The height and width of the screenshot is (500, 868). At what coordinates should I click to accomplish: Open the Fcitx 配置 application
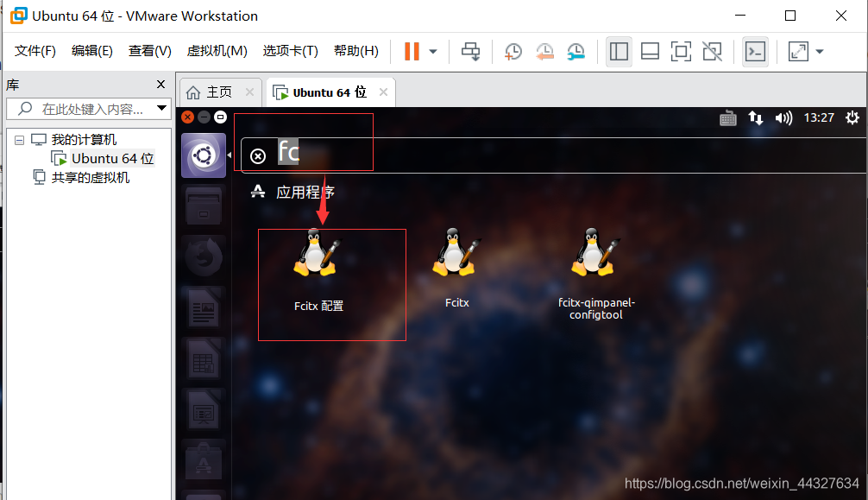pos(317,269)
